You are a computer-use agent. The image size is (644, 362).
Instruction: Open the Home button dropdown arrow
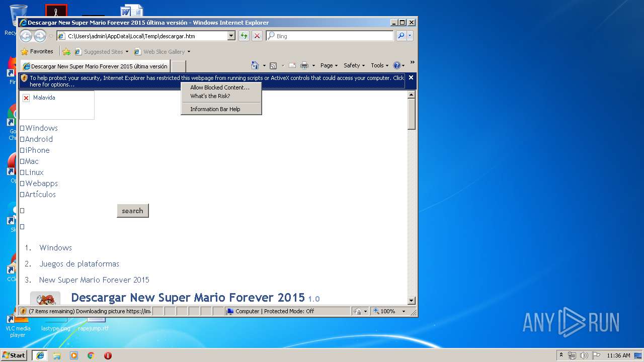(x=264, y=66)
